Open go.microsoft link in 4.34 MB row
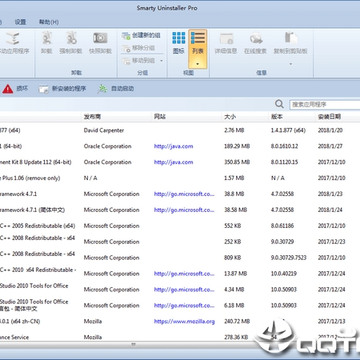Viewport: 360px width, 360px height. click(x=184, y=290)
